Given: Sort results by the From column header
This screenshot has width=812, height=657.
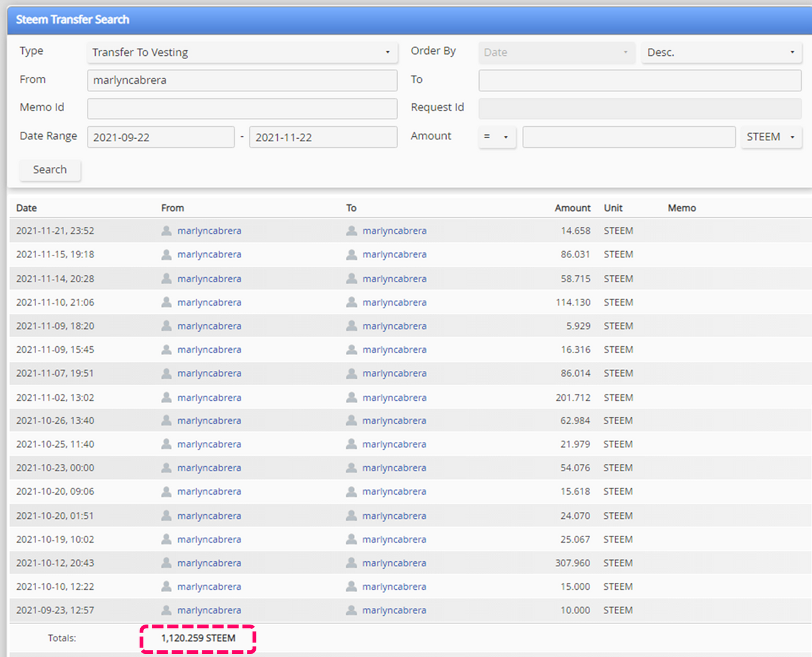Looking at the screenshot, I should point(173,208).
